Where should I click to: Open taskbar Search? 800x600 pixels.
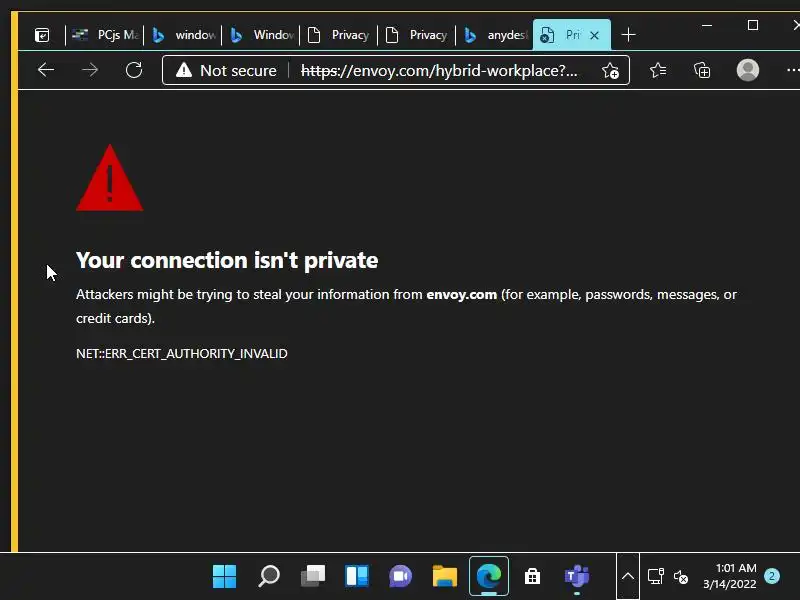coord(269,577)
